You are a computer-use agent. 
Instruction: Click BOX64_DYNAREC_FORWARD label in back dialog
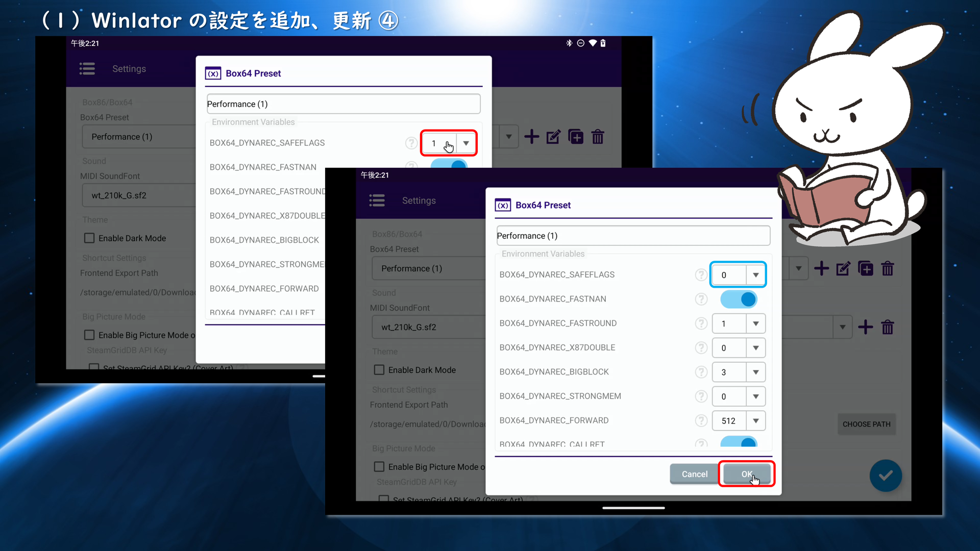264,289
